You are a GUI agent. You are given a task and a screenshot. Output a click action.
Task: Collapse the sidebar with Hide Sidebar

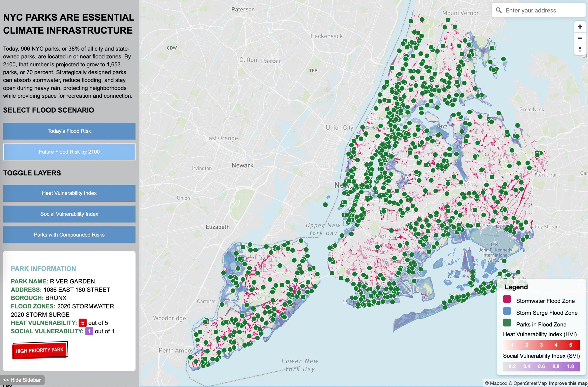pyautogui.click(x=22, y=380)
